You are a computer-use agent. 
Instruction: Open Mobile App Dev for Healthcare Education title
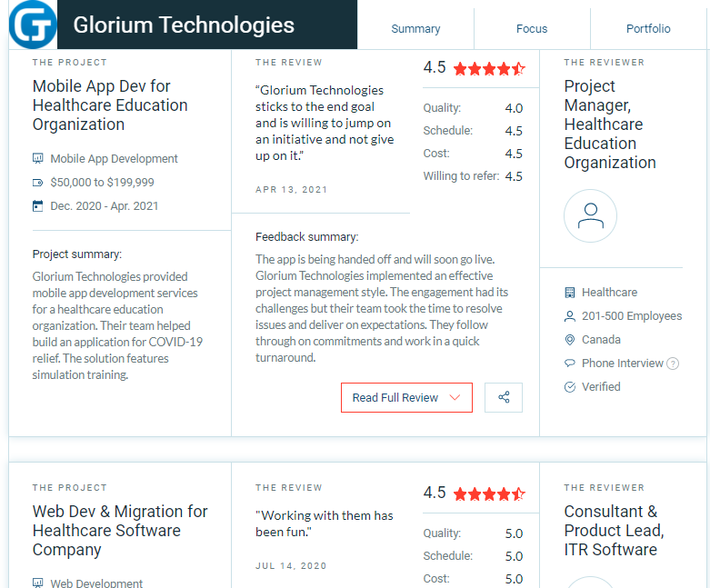coord(110,105)
